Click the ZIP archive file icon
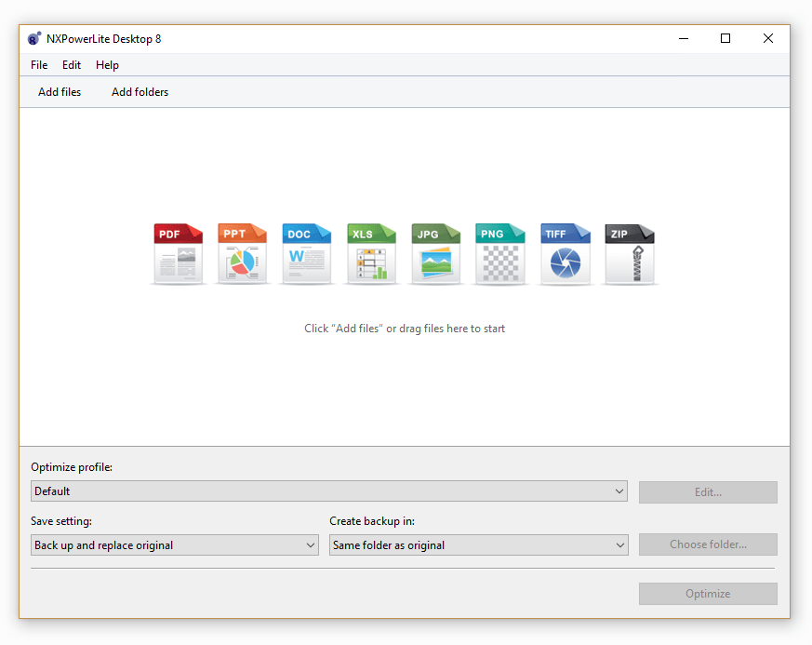This screenshot has height=645, width=812. click(x=630, y=254)
